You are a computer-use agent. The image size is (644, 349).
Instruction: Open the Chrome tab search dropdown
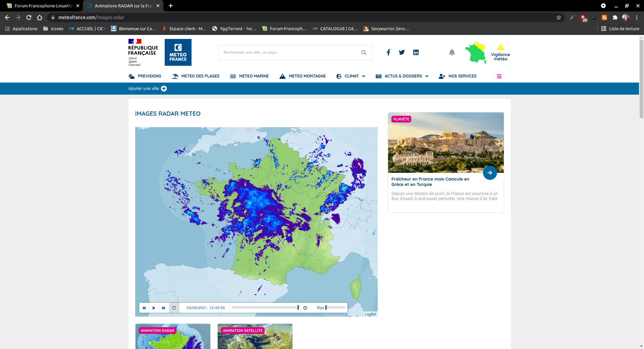[x=603, y=6]
